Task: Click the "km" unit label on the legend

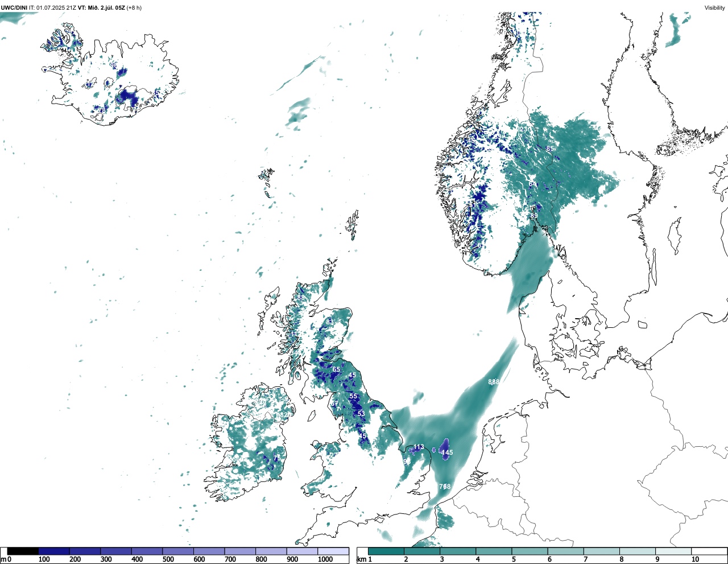Action: coord(362,559)
